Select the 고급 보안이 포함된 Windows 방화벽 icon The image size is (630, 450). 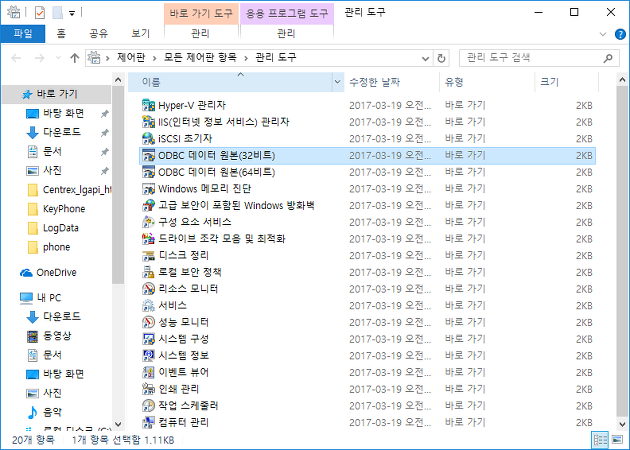(x=148, y=205)
